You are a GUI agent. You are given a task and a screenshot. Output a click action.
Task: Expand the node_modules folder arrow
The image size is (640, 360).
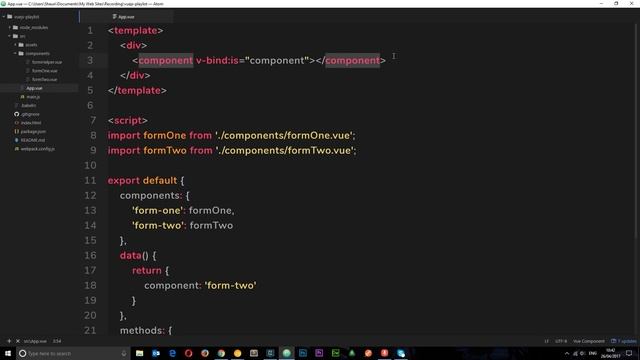(x=10, y=27)
